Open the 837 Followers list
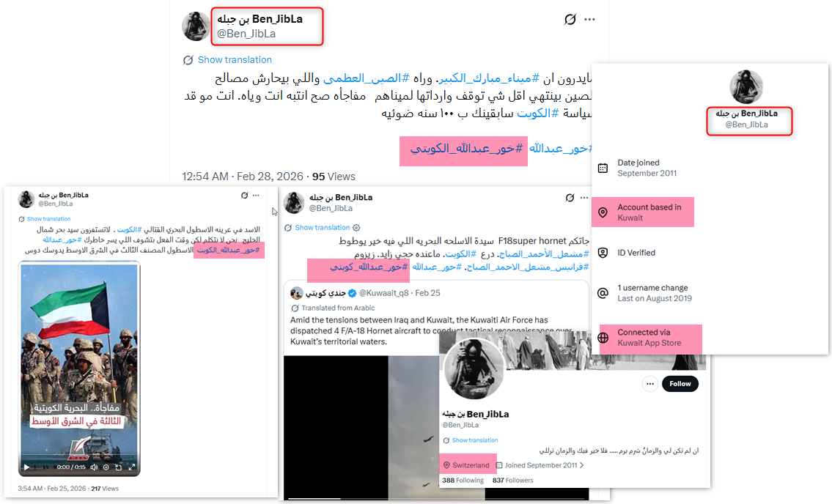 [x=512, y=480]
